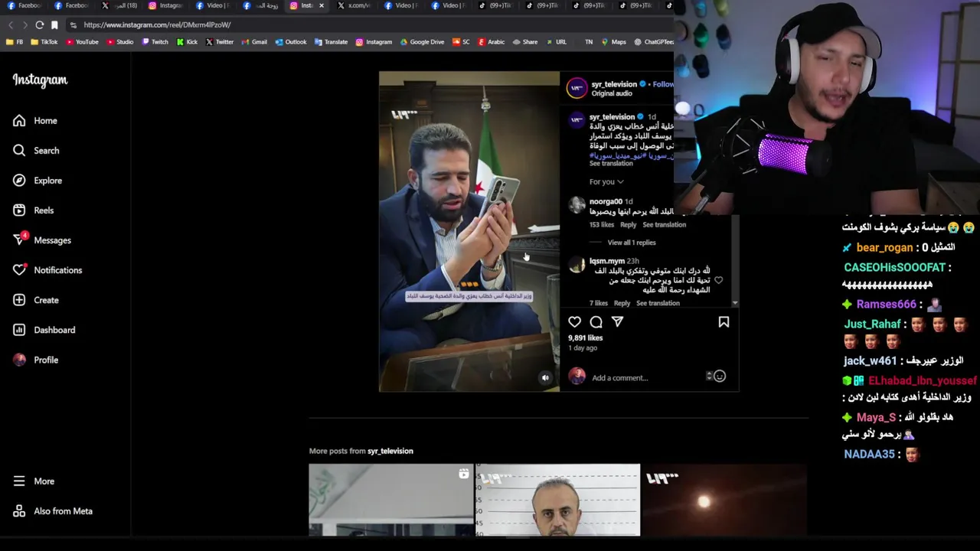This screenshot has height=551, width=980.
Task: Open Also from Meta menu
Action: (x=53, y=511)
